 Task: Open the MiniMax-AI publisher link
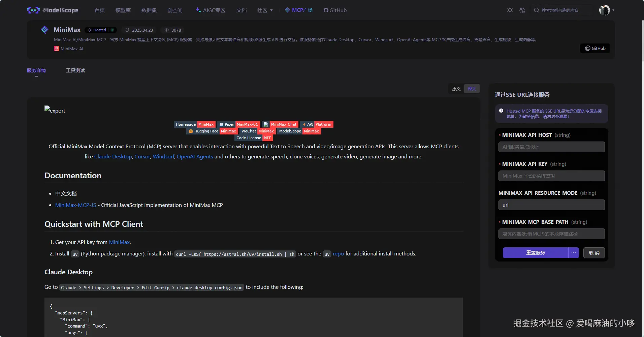pyautogui.click(x=72, y=49)
